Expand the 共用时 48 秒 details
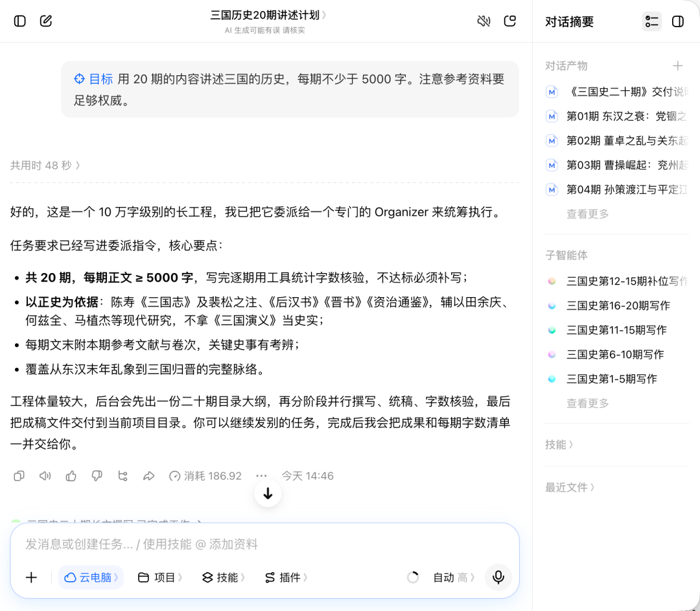The height and width of the screenshot is (611, 700). pos(45,165)
